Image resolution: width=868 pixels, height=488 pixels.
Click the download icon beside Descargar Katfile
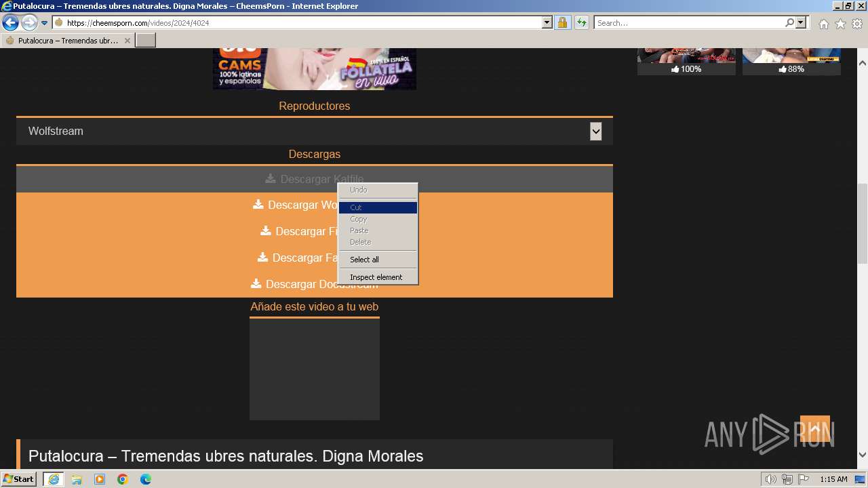point(271,178)
